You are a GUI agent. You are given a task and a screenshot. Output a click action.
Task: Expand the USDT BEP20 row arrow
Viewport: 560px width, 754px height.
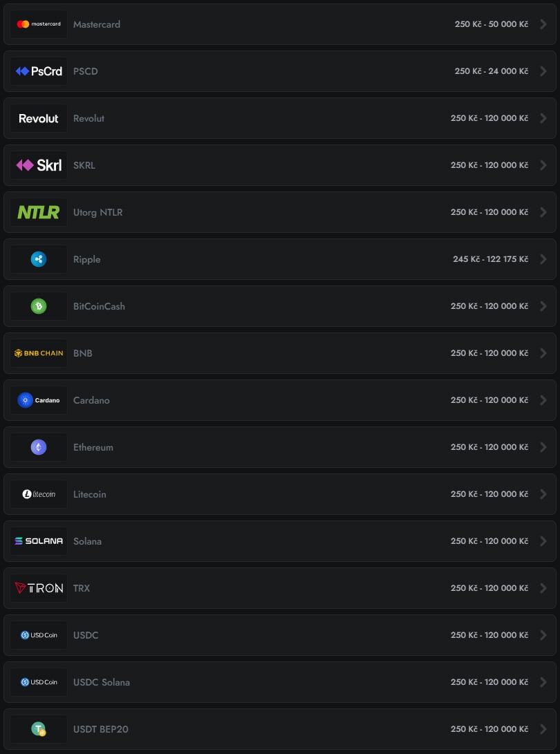(543, 729)
